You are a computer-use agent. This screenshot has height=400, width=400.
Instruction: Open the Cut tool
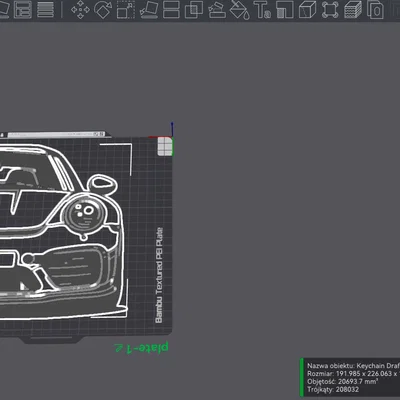171,9
